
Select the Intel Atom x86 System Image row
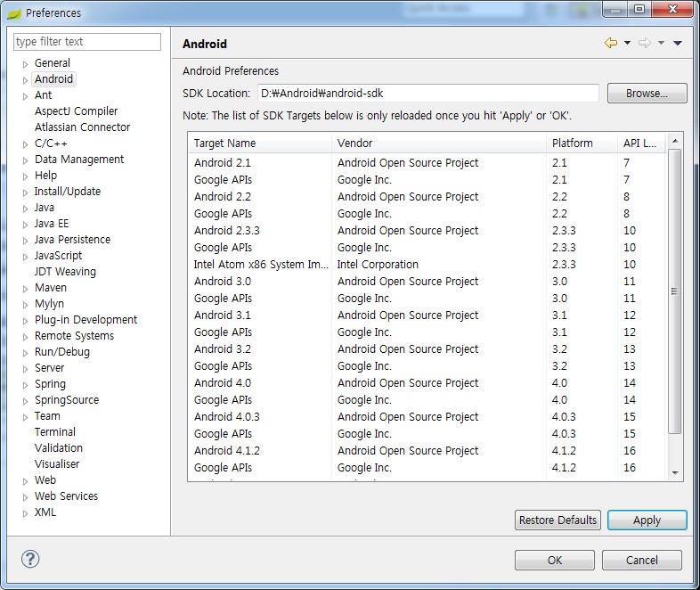pyautogui.click(x=427, y=265)
